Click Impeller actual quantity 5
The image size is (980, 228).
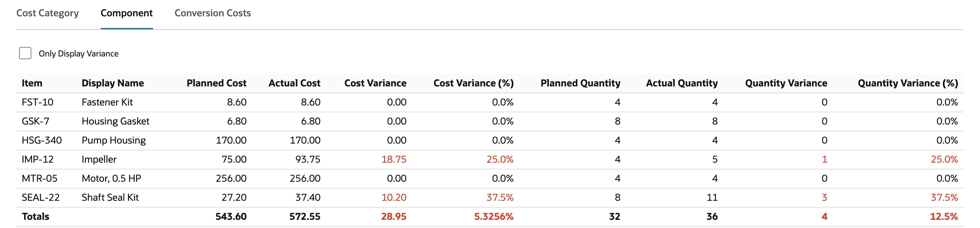coord(715,159)
